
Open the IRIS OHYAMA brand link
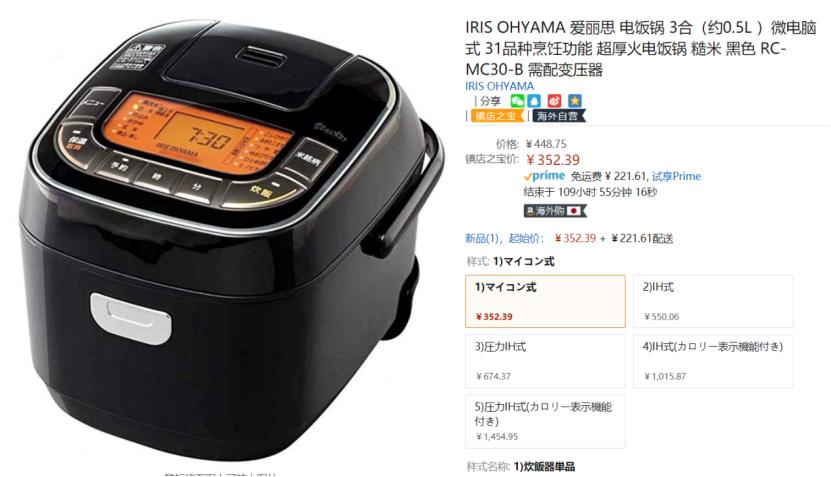pyautogui.click(x=499, y=86)
